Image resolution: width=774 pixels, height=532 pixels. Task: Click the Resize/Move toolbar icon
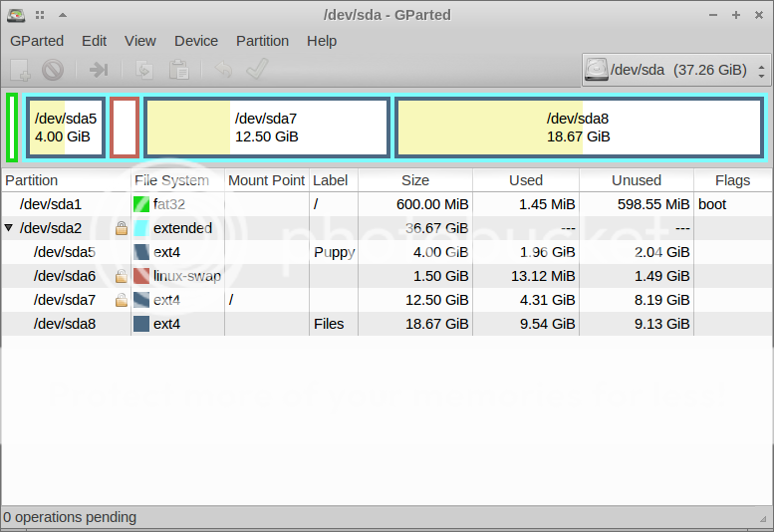99,70
